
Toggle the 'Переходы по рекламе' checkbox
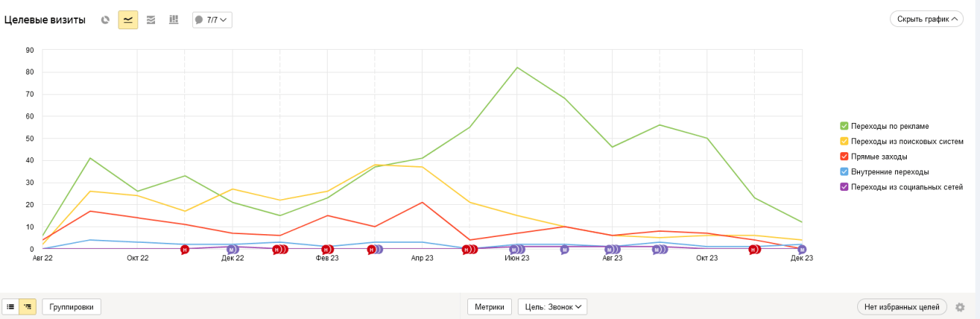(x=844, y=126)
